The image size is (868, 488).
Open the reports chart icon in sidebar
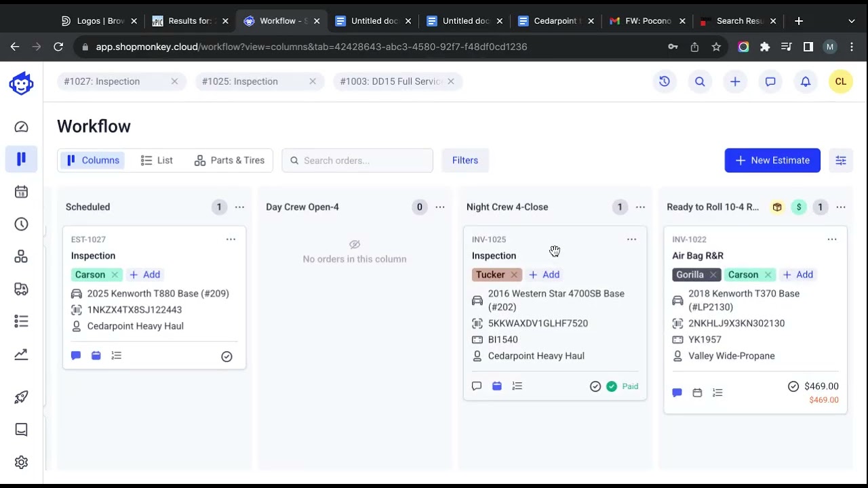click(21, 354)
